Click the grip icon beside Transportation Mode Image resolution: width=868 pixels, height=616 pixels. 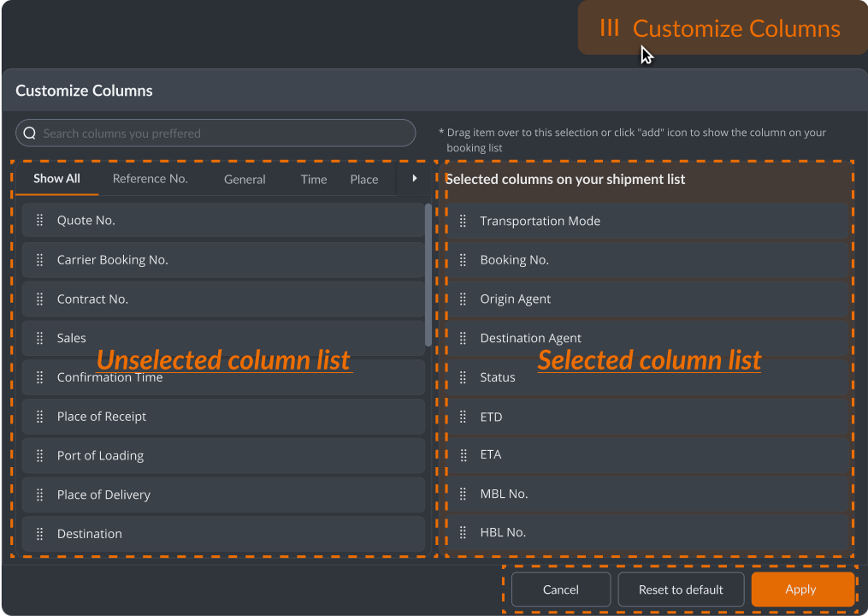(463, 221)
